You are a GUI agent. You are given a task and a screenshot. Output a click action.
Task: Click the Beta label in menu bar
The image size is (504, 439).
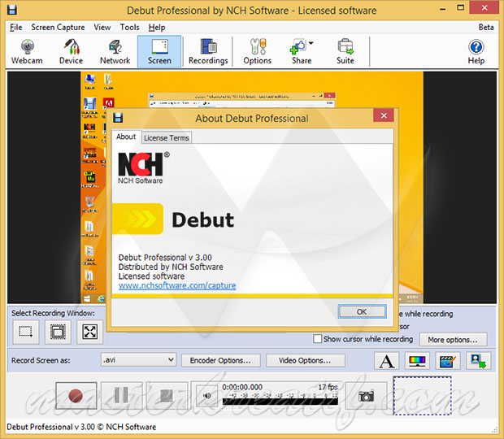[485, 28]
